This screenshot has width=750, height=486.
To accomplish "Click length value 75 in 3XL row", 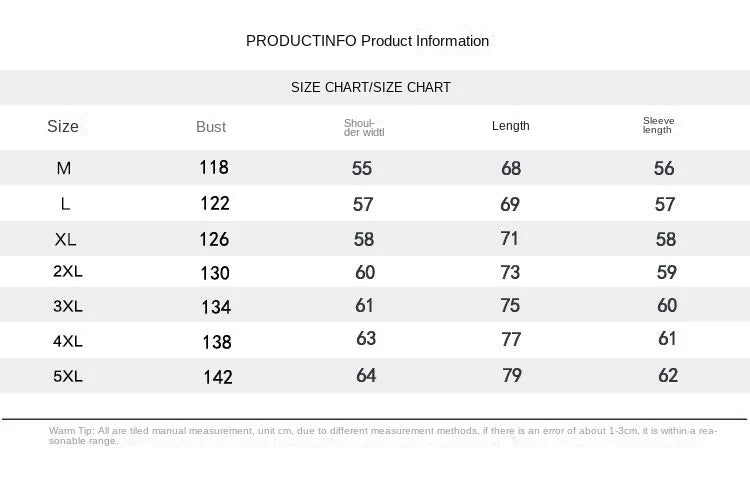I will [x=511, y=306].
